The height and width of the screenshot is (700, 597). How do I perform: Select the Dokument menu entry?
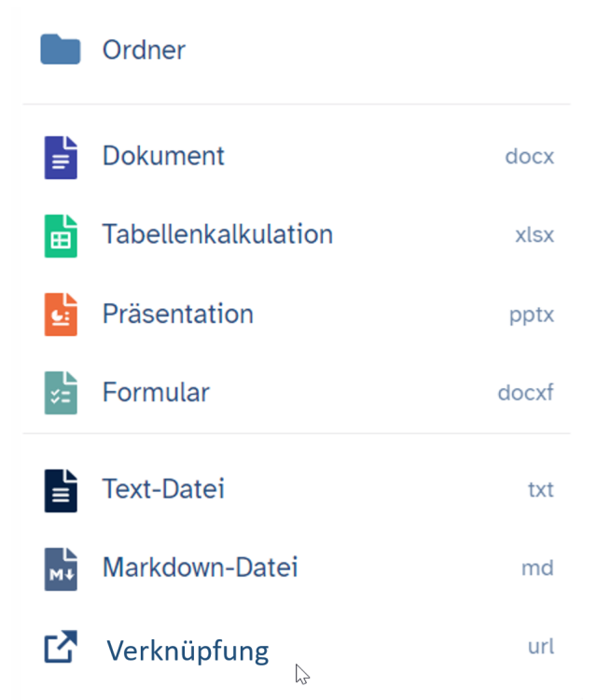click(x=297, y=157)
